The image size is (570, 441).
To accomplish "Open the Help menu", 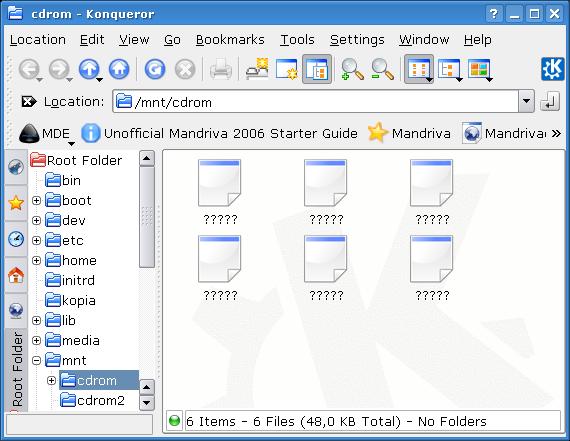I will tap(478, 40).
